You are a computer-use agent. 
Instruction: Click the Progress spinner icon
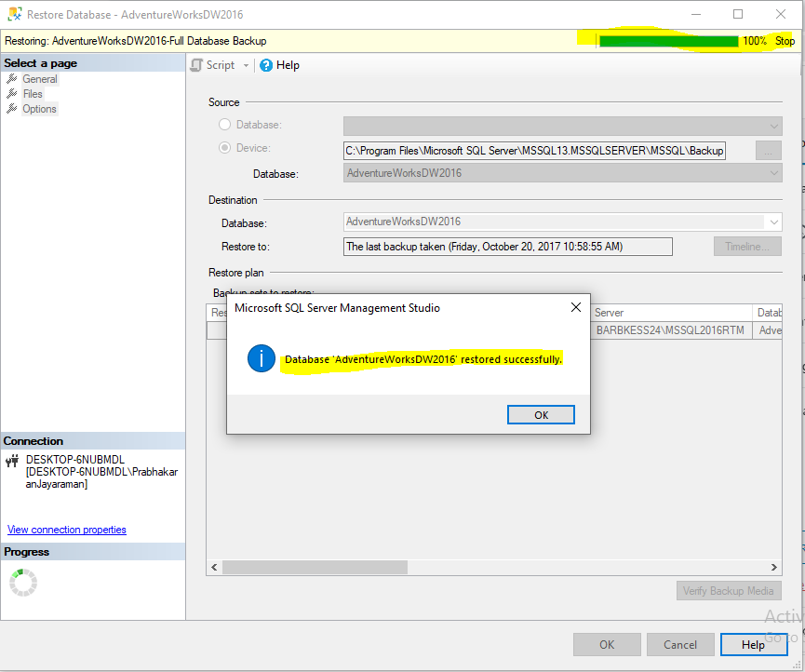[23, 583]
